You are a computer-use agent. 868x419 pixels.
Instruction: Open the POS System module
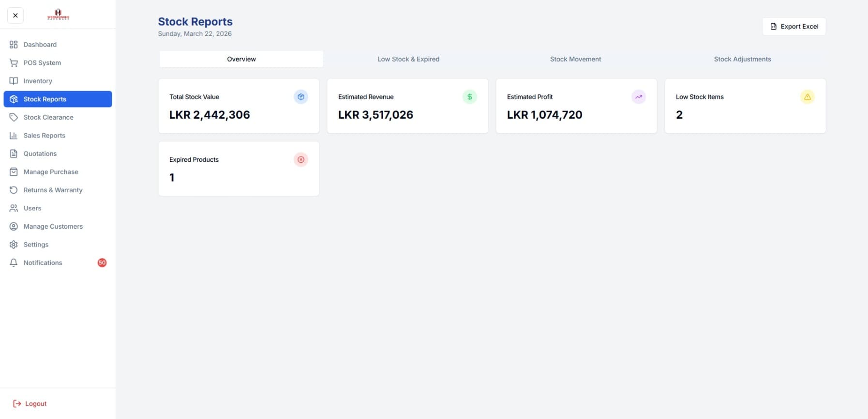click(x=42, y=62)
